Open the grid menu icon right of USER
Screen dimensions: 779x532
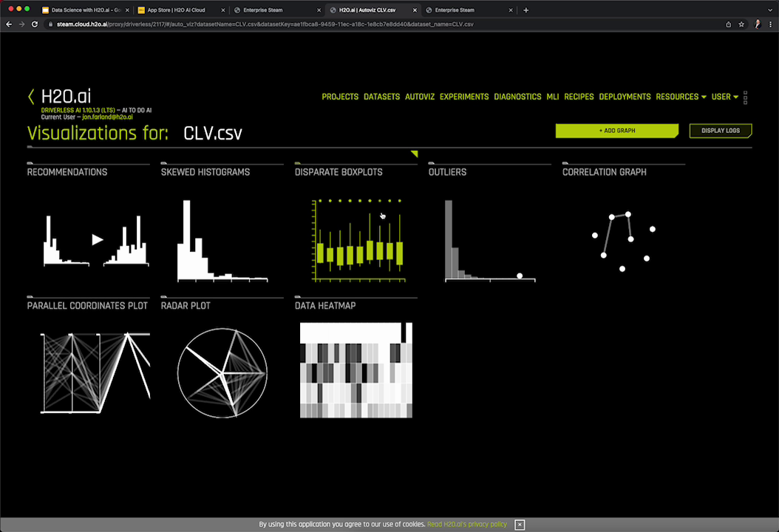[745, 96]
